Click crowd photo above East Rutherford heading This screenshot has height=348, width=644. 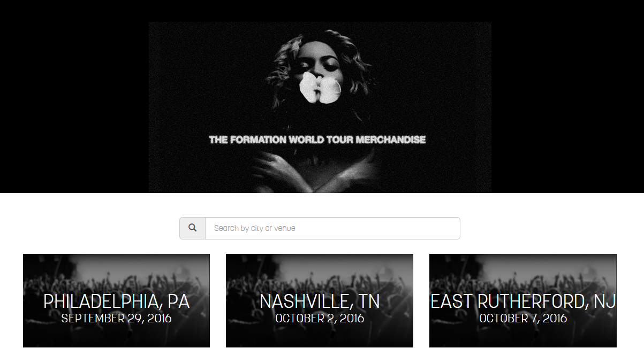(x=523, y=273)
